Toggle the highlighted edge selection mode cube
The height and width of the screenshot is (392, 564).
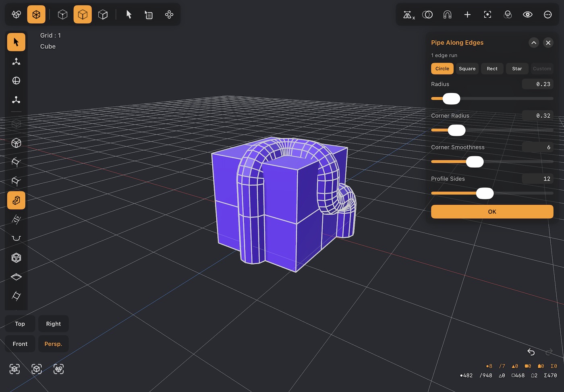(83, 15)
